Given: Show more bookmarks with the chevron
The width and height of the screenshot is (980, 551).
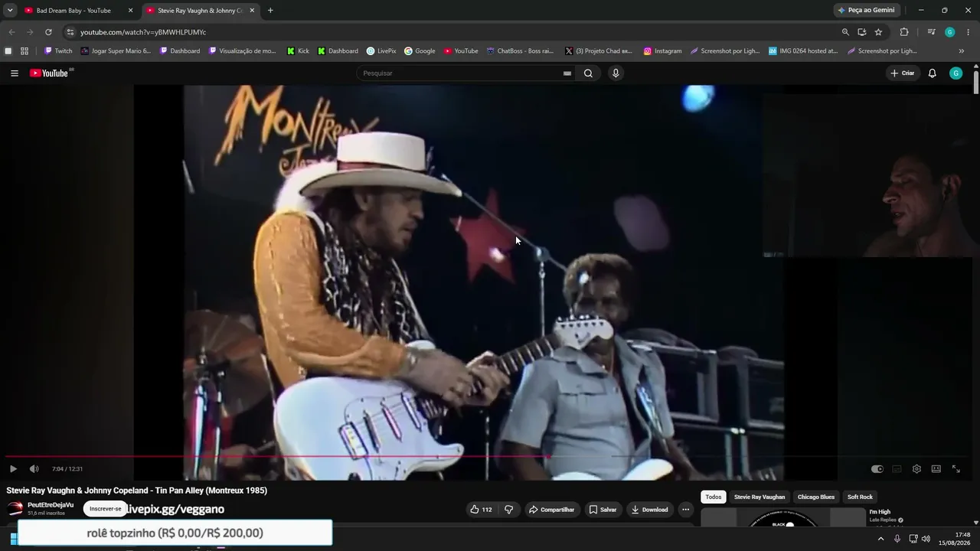Looking at the screenshot, I should (962, 51).
